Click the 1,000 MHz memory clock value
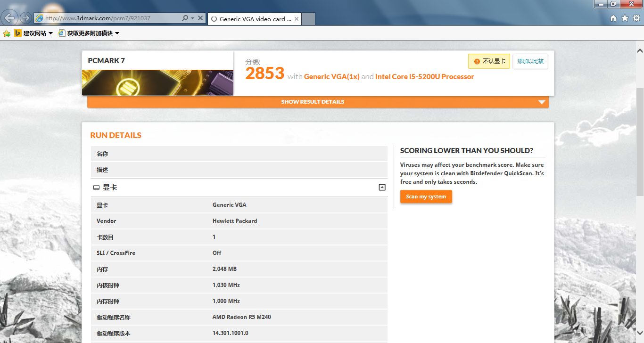 (226, 301)
